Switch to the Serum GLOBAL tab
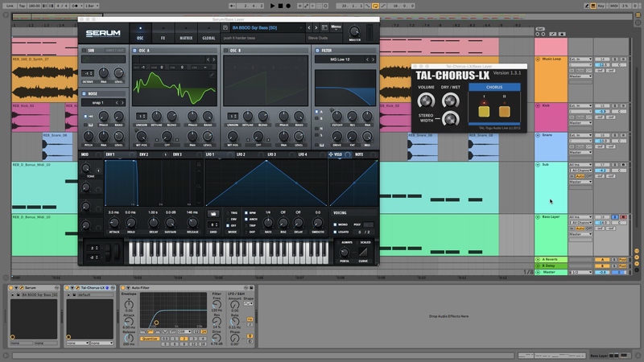Screen dimensions: 644x362 tap(208, 34)
